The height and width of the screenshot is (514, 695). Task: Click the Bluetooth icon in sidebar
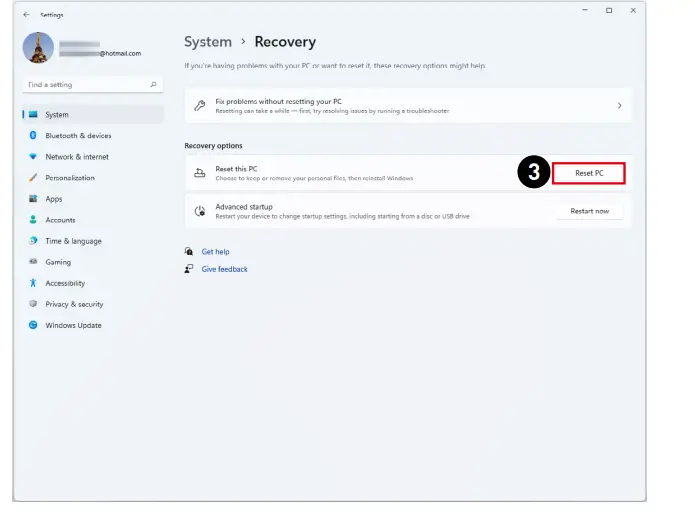tap(33, 135)
